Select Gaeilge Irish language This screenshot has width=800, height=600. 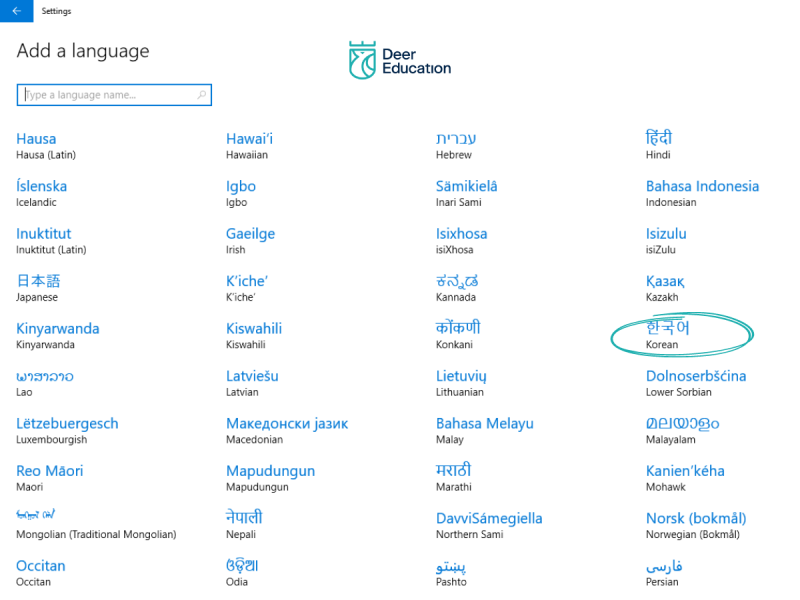250,240
